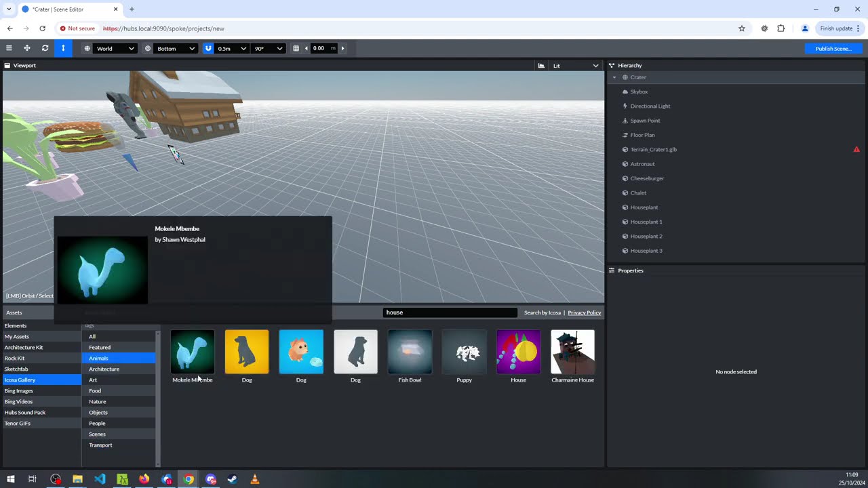
Task: Select Sketchfab in the Assets source list
Action: 16,369
